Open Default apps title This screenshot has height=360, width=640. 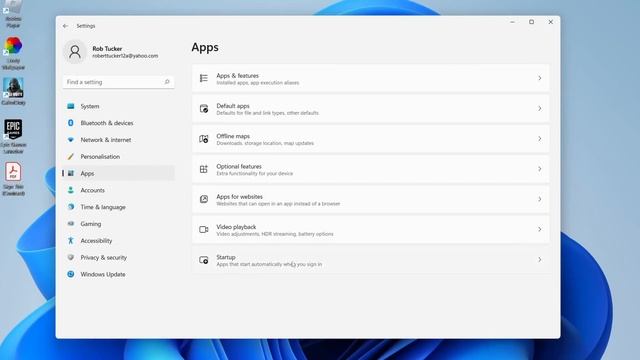click(x=233, y=106)
